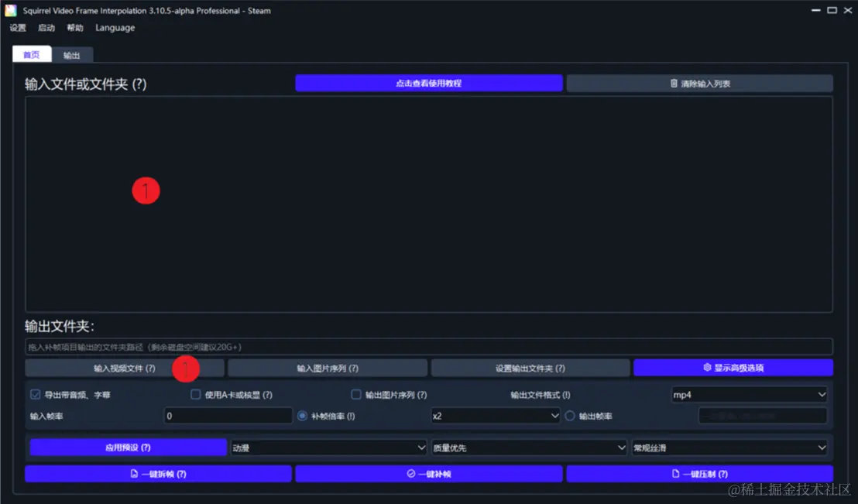Click inside the input file list area
Viewport: 858px width, 504px height.
(428, 204)
